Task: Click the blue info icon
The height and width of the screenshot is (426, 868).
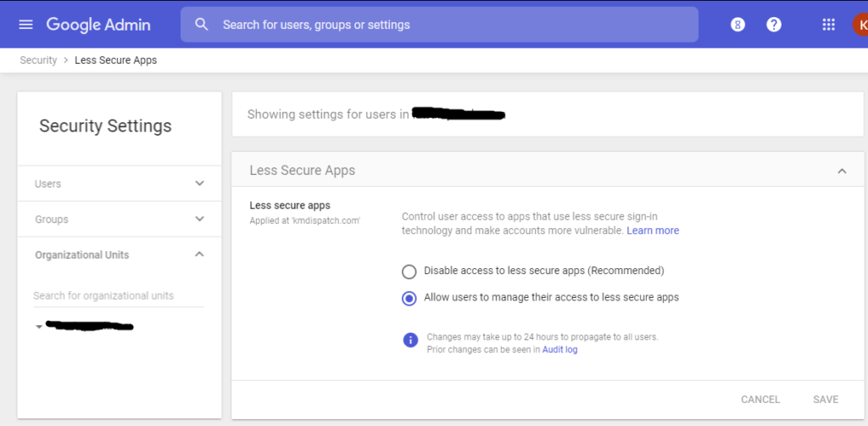Action: click(410, 340)
